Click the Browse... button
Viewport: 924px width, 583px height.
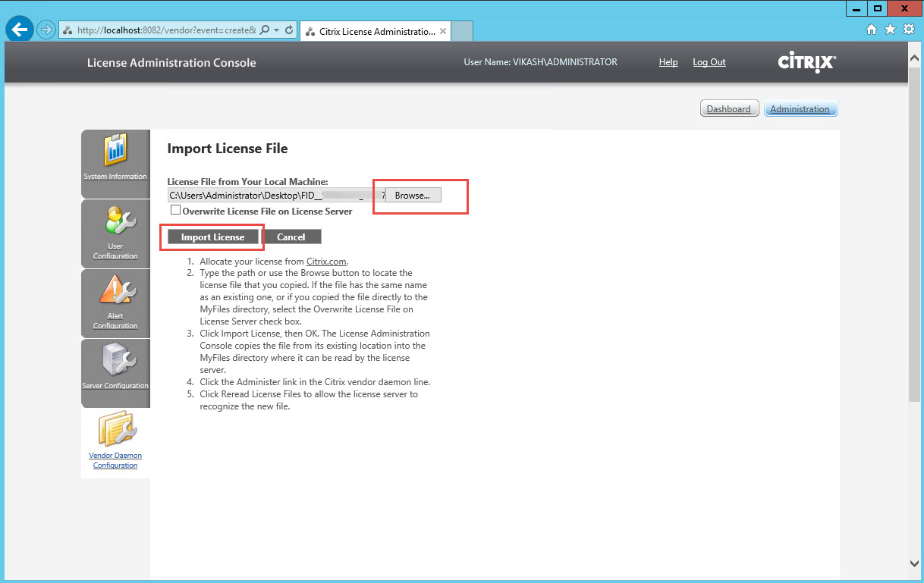413,196
